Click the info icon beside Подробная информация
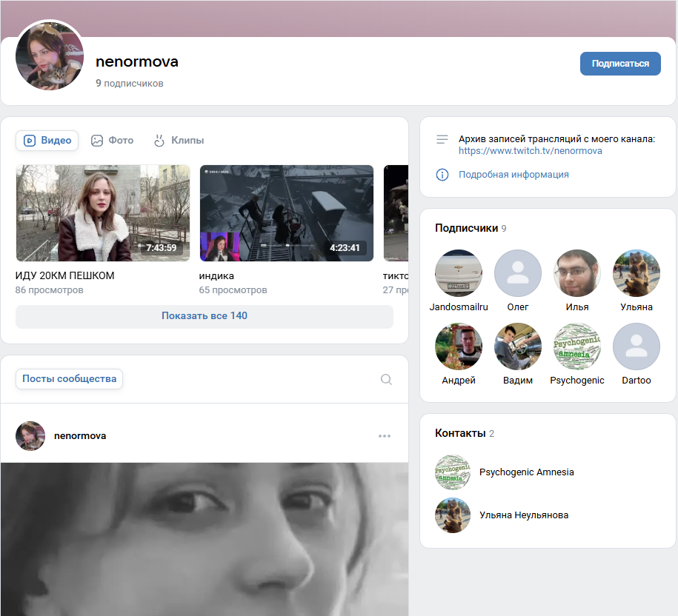Viewport: 678px width, 616px height. pyautogui.click(x=442, y=175)
